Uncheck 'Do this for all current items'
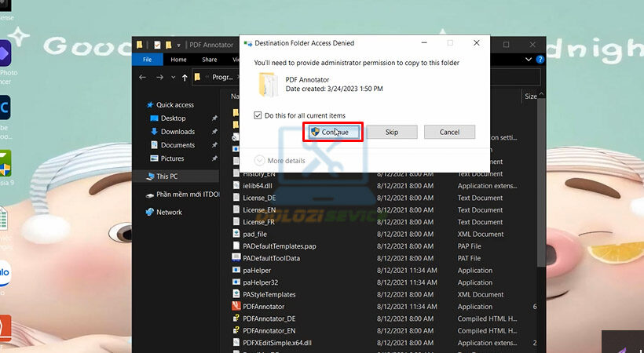The image size is (644, 353). 258,115
